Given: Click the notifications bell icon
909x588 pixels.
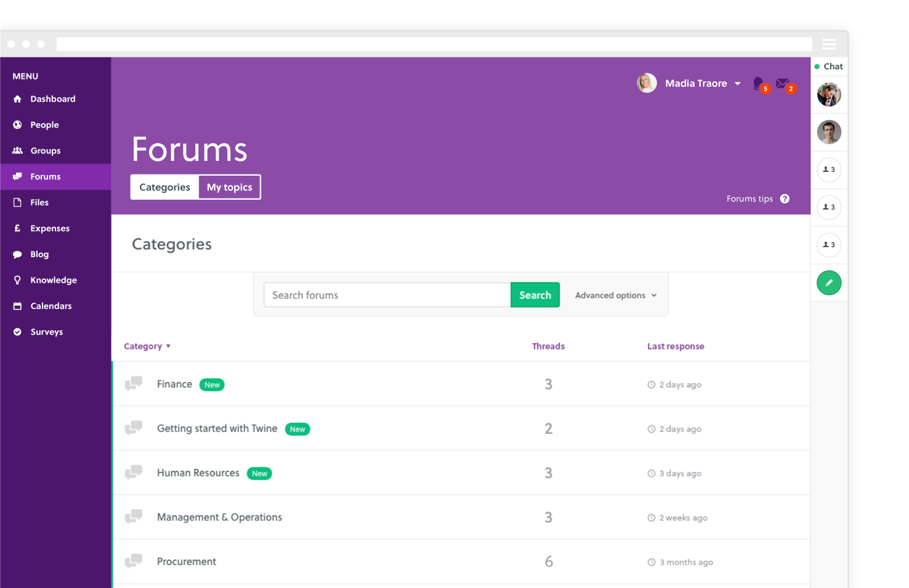Looking at the screenshot, I should tap(759, 83).
